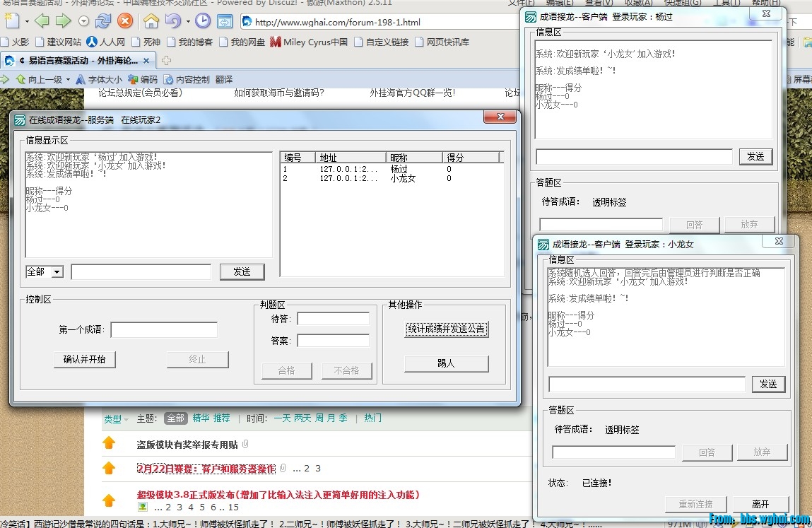Open a new tab with the plus icon
Image resolution: width=812 pixels, height=528 pixels.
tap(167, 60)
